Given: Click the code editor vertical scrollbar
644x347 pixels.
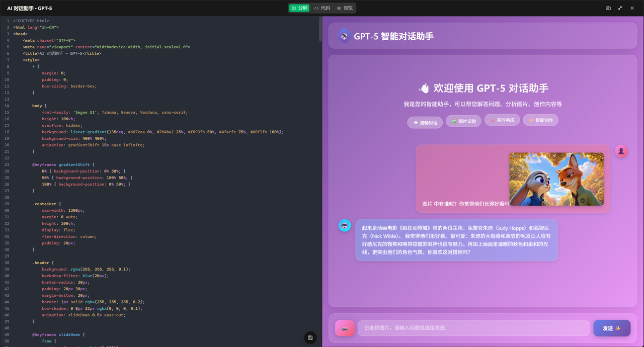Looking at the screenshot, I should pyautogui.click(x=320, y=30).
